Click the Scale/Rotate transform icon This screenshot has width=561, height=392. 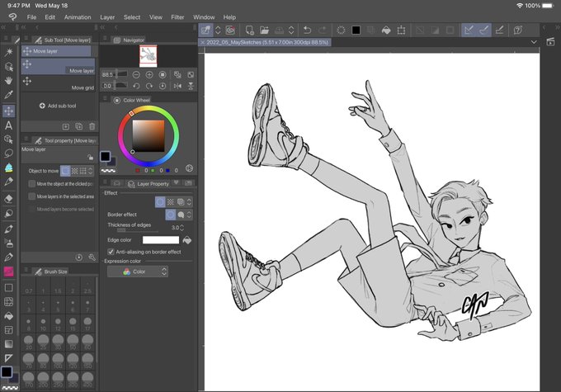(401, 31)
